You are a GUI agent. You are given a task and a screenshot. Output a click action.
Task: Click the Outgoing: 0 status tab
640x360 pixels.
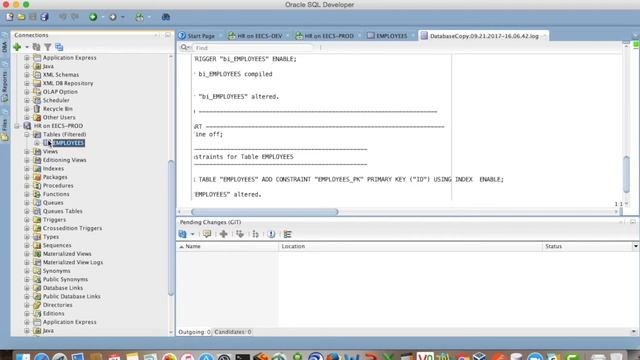point(194,332)
